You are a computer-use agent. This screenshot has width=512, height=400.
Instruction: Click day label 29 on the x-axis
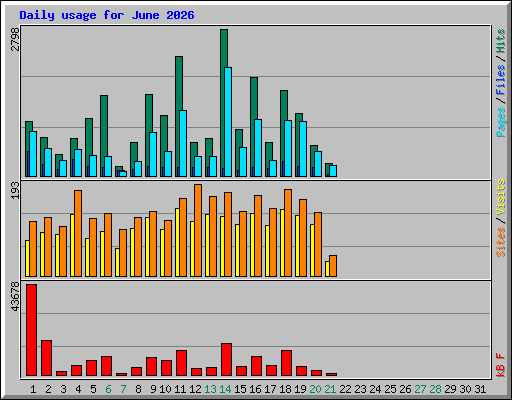tap(450, 389)
